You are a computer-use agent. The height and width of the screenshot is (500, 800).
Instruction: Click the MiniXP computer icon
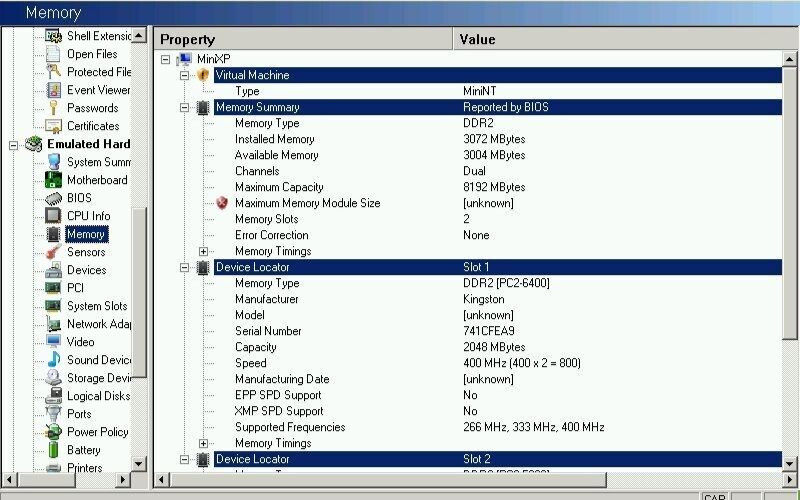(184, 59)
